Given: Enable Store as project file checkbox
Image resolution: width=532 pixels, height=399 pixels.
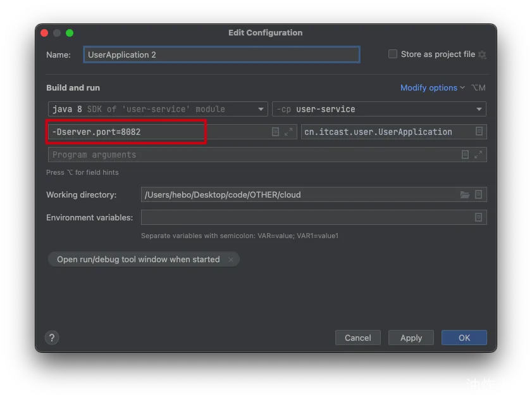Looking at the screenshot, I should click(393, 54).
